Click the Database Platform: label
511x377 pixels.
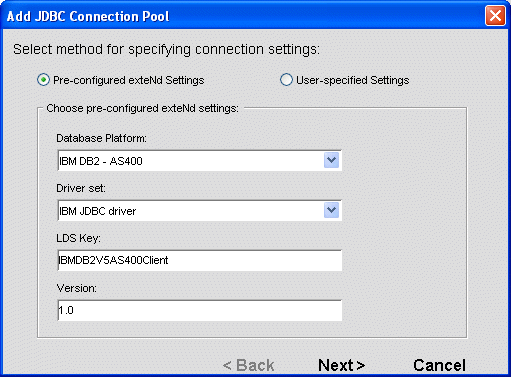(x=101, y=138)
